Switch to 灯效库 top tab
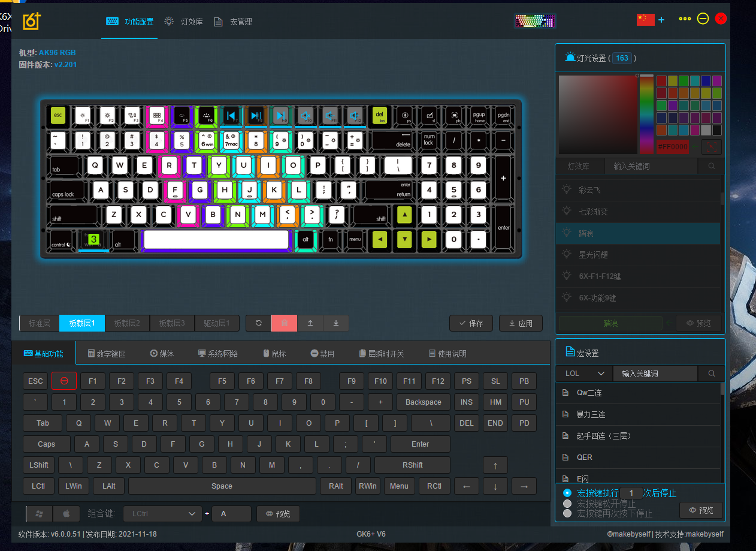Viewport: 756px width, 551px height. 184,22
